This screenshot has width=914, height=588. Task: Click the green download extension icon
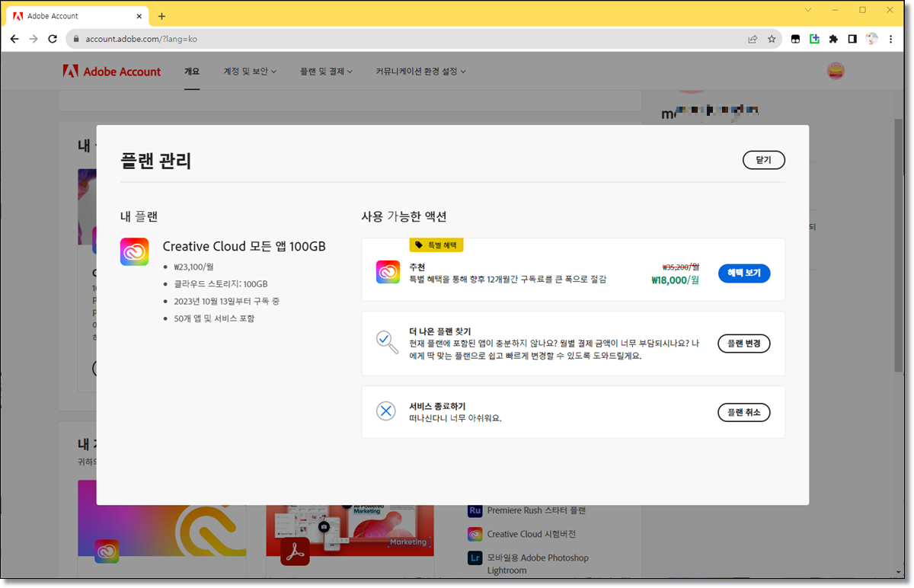coord(814,39)
